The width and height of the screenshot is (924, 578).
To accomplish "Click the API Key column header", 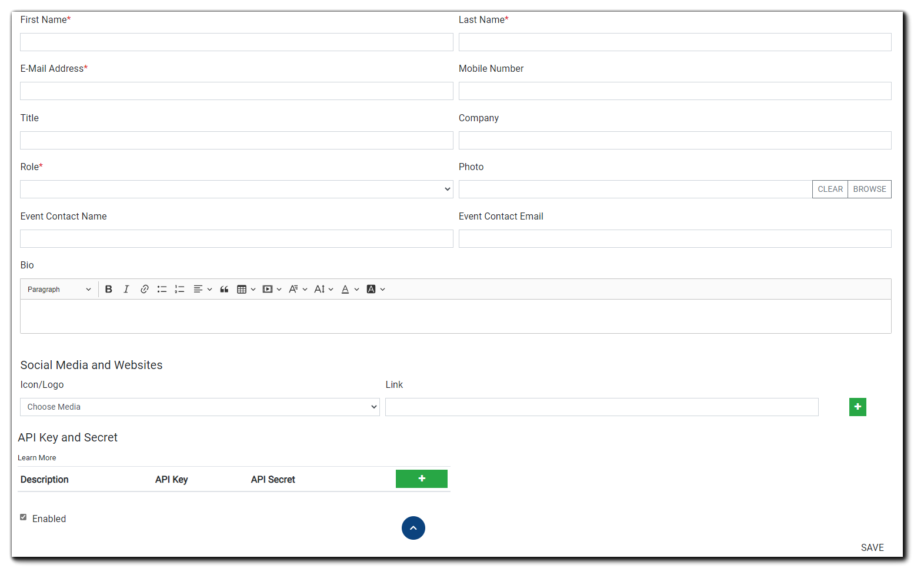I will 172,479.
